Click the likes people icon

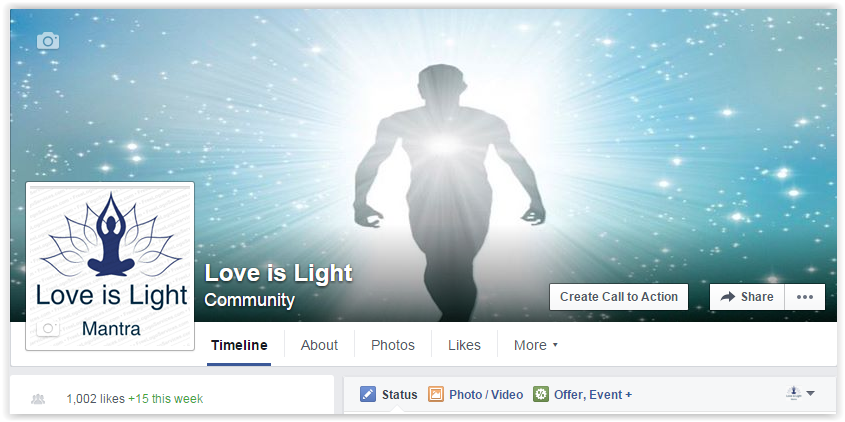[x=38, y=399]
